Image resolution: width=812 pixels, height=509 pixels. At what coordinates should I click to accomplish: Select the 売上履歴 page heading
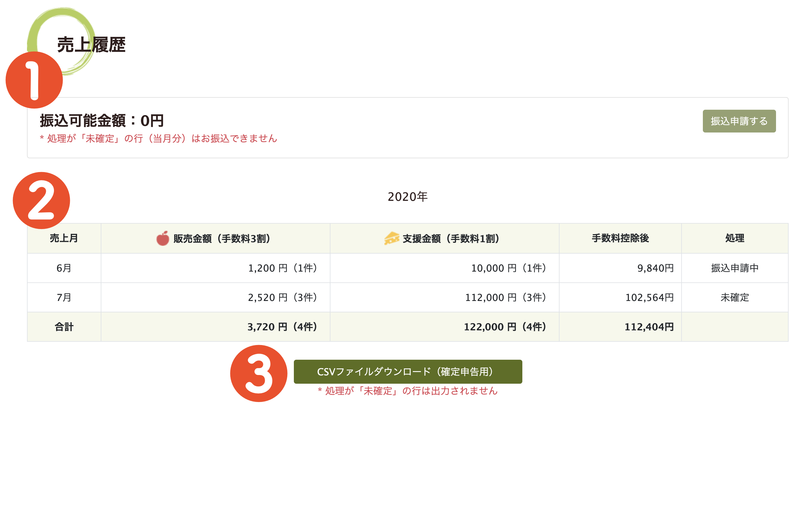91,45
